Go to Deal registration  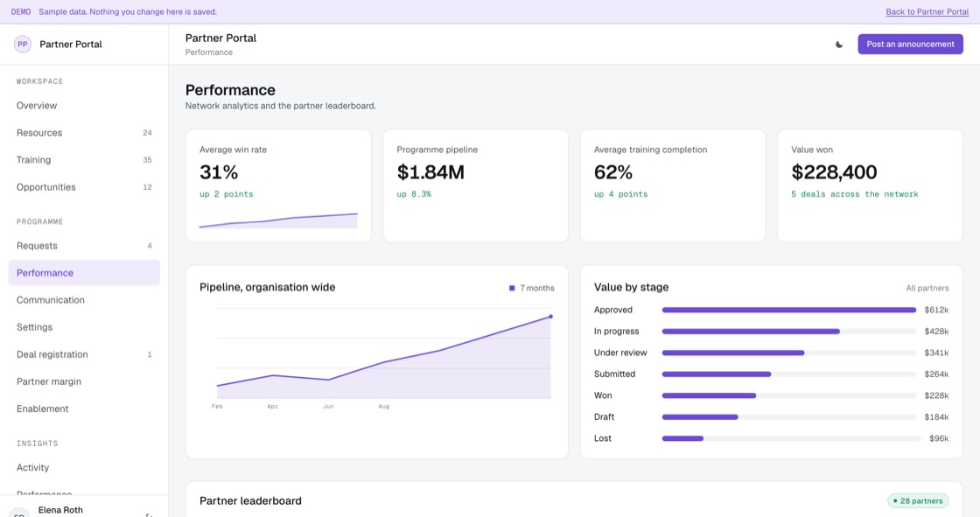84,354
